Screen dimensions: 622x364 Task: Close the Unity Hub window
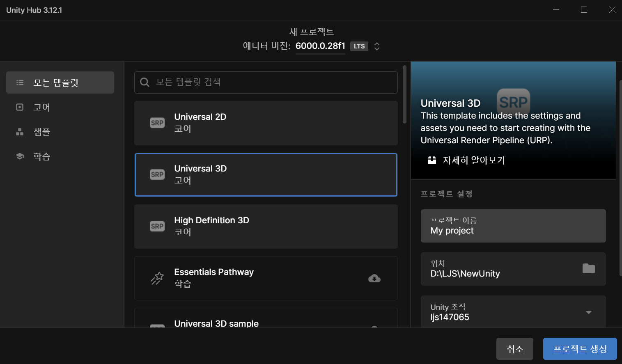coord(612,10)
